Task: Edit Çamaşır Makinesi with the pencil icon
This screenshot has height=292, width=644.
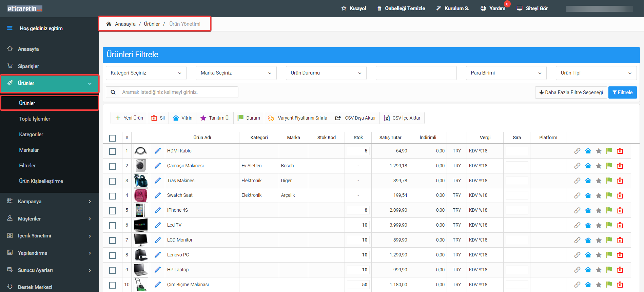Action: pos(158,166)
